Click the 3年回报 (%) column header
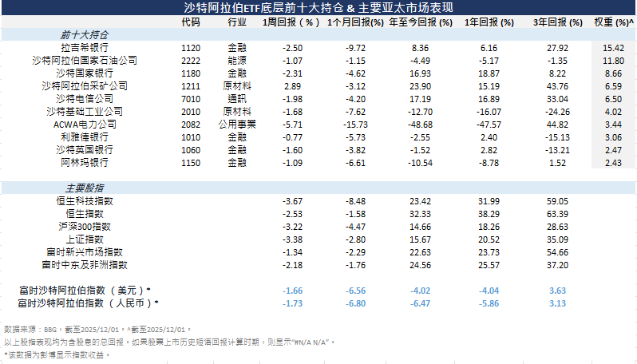637x364 pixels. click(x=558, y=22)
